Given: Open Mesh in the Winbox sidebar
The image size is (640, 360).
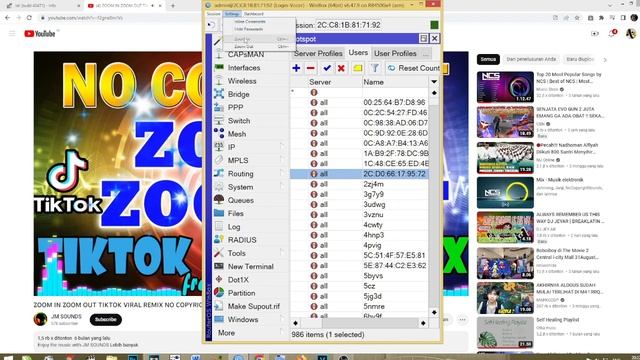Looking at the screenshot, I should coord(237,134).
